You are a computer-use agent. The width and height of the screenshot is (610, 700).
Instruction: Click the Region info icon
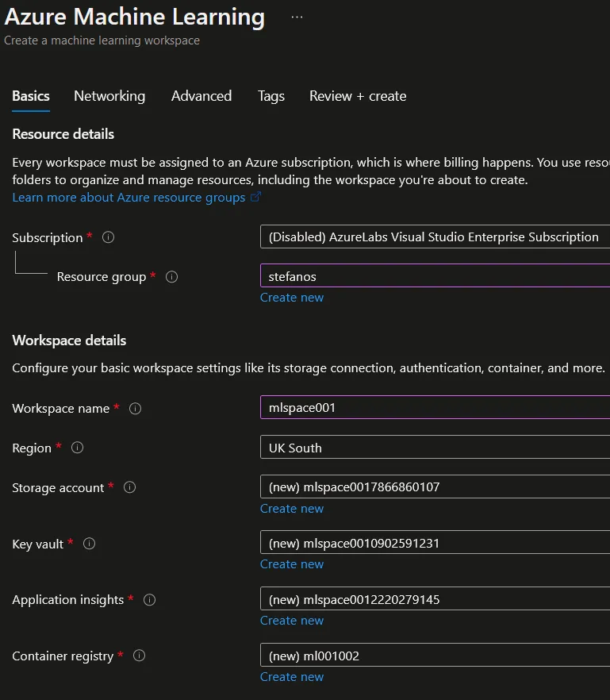tap(77, 448)
